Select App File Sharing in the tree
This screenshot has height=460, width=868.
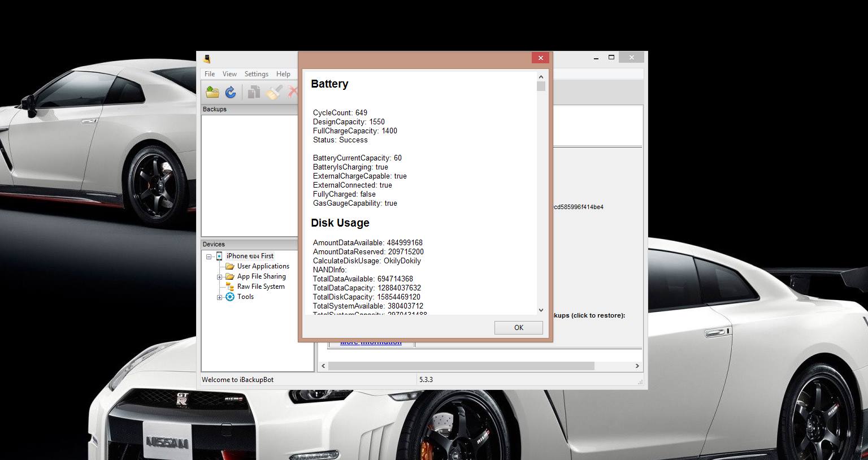262,276
